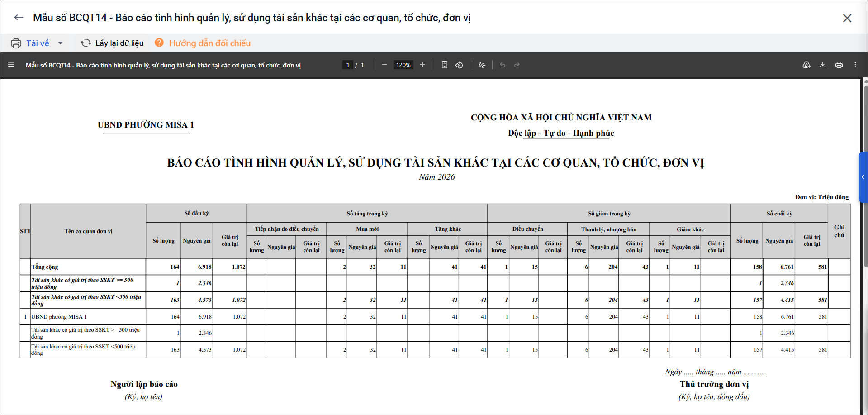868x415 pixels.
Task: Click the refresh icon for Lấy lại dữ liệu
Action: (86, 43)
